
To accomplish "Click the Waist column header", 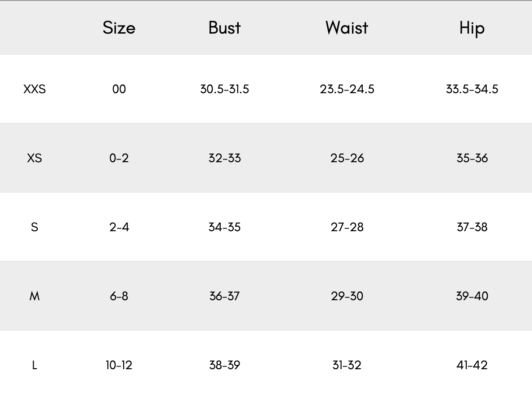I will coord(347,28).
